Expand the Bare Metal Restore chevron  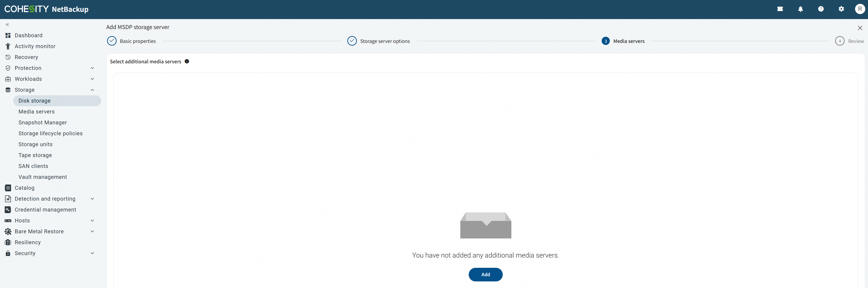(x=92, y=231)
